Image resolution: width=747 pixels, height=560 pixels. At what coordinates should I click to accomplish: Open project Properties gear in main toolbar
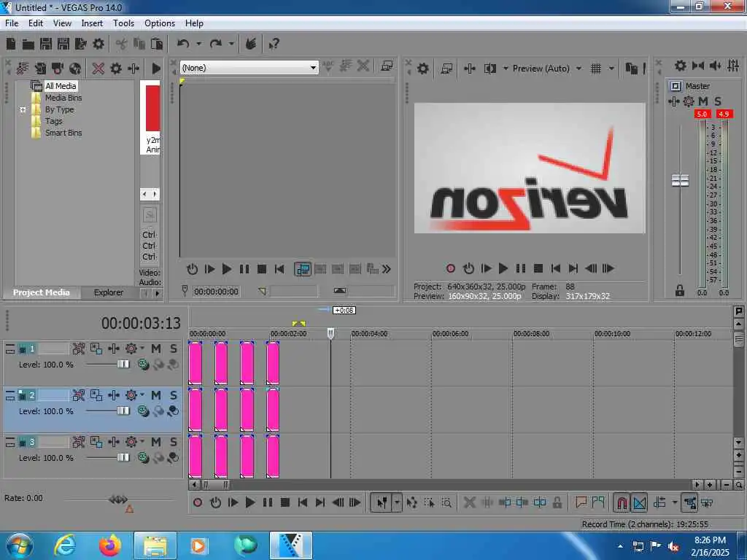click(x=98, y=44)
